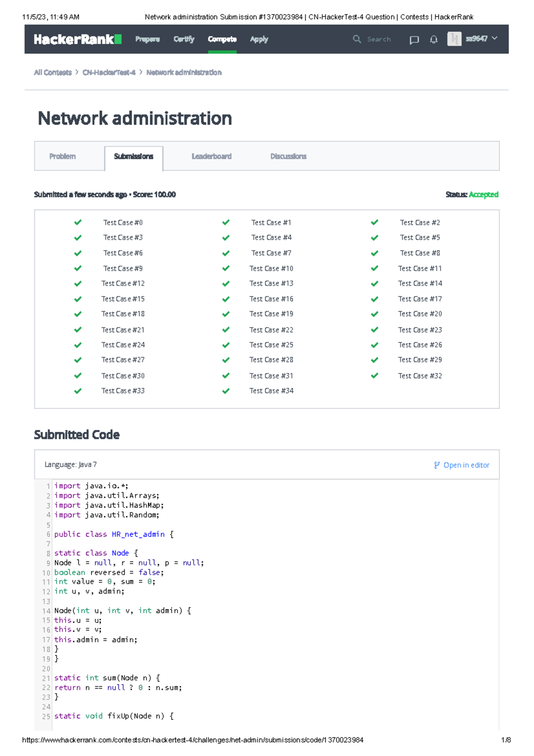Click the green checkmark for Test Case #34
The width and height of the screenshot is (534, 756).
pos(226,391)
